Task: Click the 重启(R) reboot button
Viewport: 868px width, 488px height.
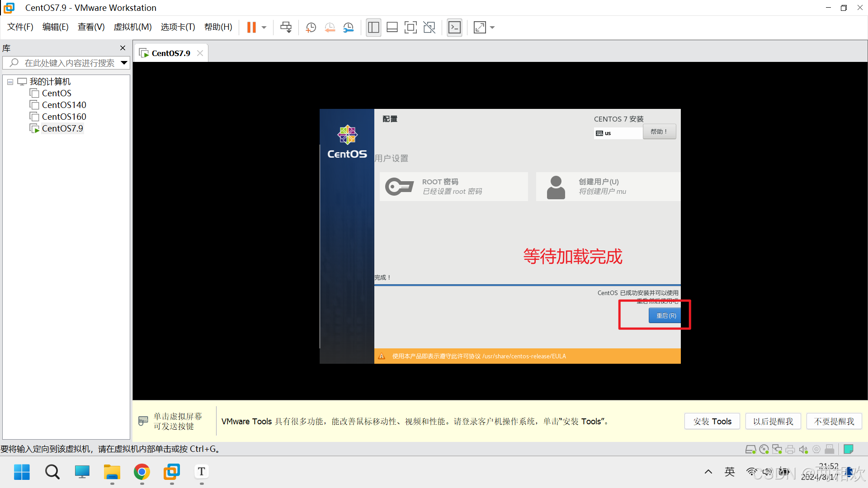Action: click(665, 315)
